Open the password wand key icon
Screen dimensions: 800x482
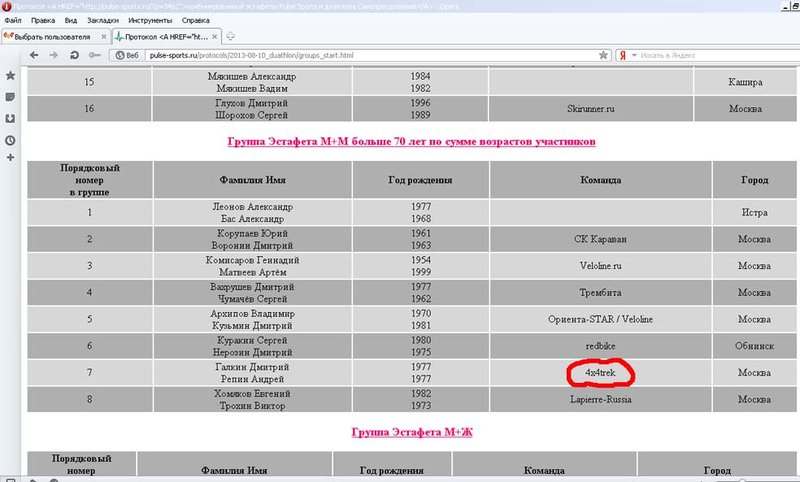(x=95, y=54)
